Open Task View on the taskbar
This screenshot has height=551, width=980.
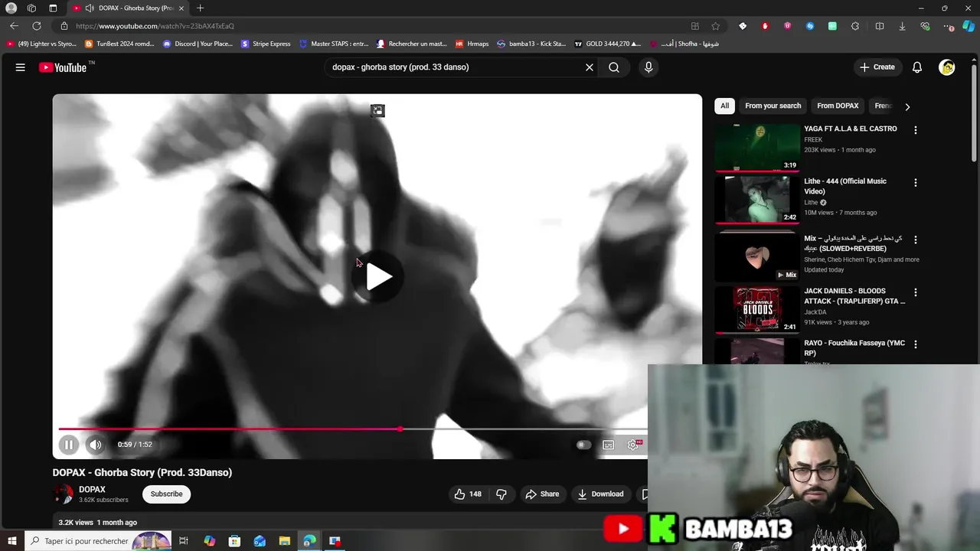pyautogui.click(x=184, y=541)
